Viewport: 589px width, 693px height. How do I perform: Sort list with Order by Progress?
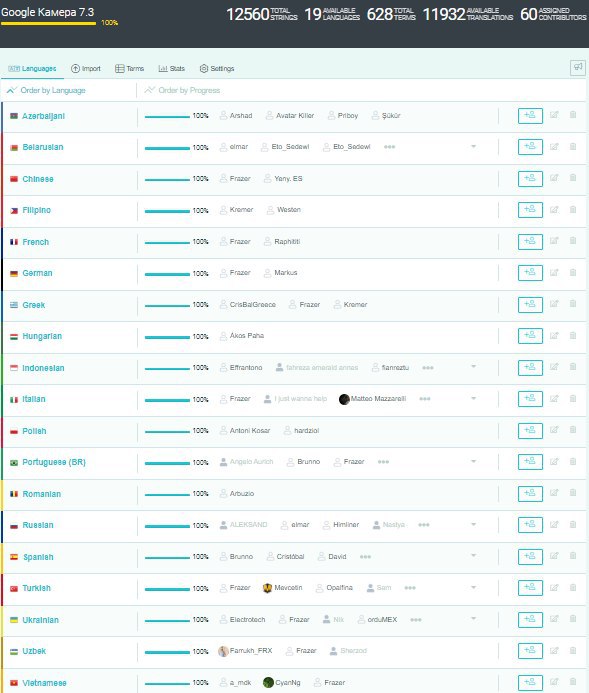(182, 90)
